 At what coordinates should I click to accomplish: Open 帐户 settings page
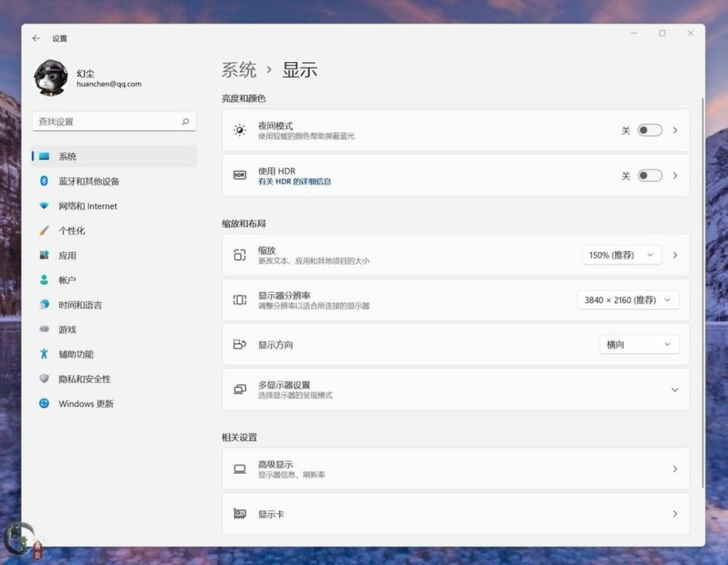tap(114, 280)
